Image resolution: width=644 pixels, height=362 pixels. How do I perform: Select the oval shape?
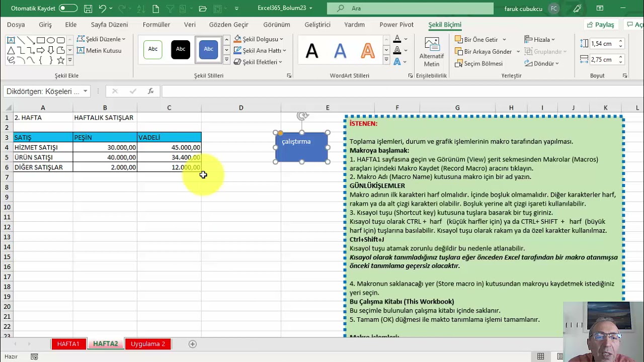(x=51, y=40)
